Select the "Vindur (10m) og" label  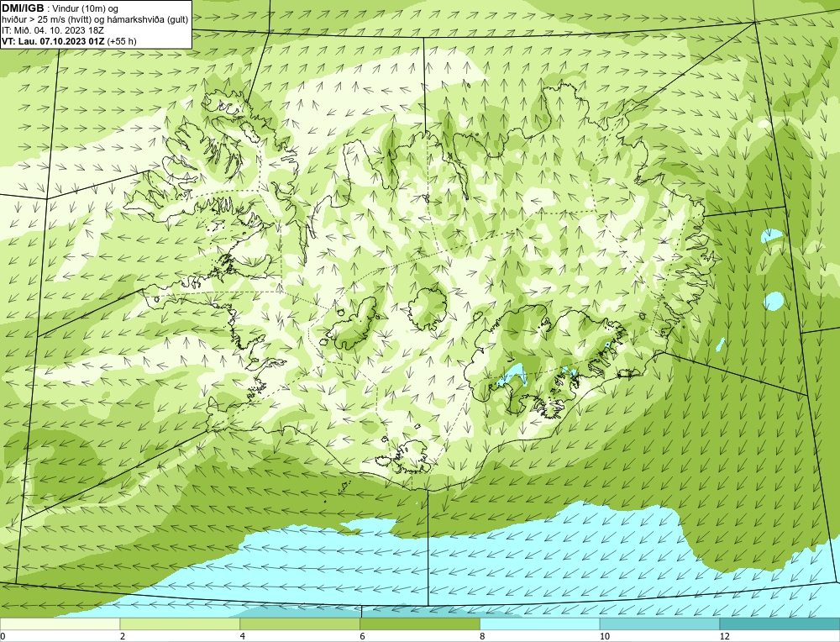tap(87, 9)
